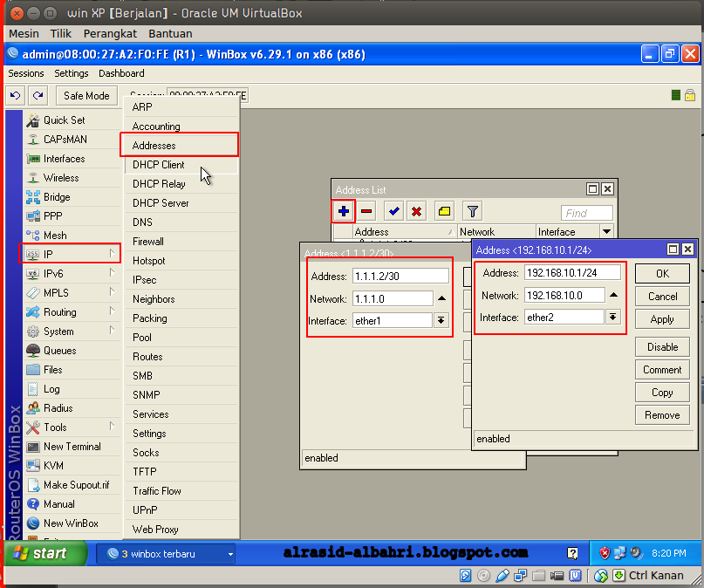Toggle the Safe Mode button
704x588 pixels.
(86, 96)
